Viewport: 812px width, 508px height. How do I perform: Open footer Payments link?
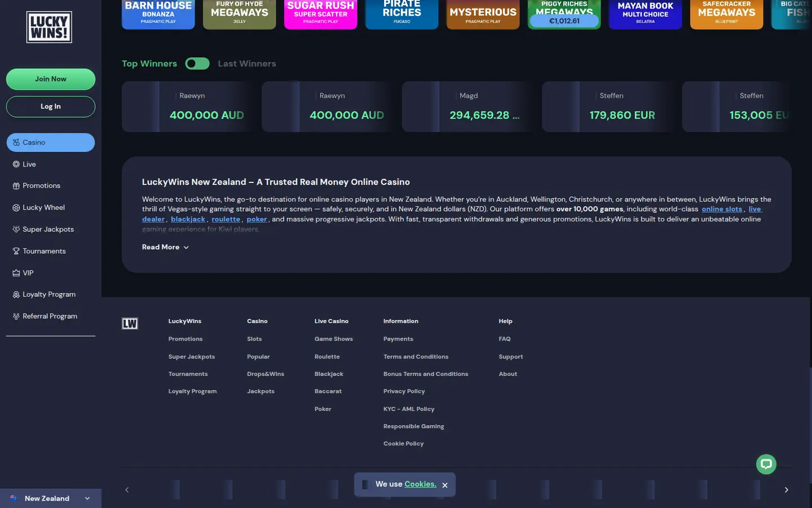[398, 339]
